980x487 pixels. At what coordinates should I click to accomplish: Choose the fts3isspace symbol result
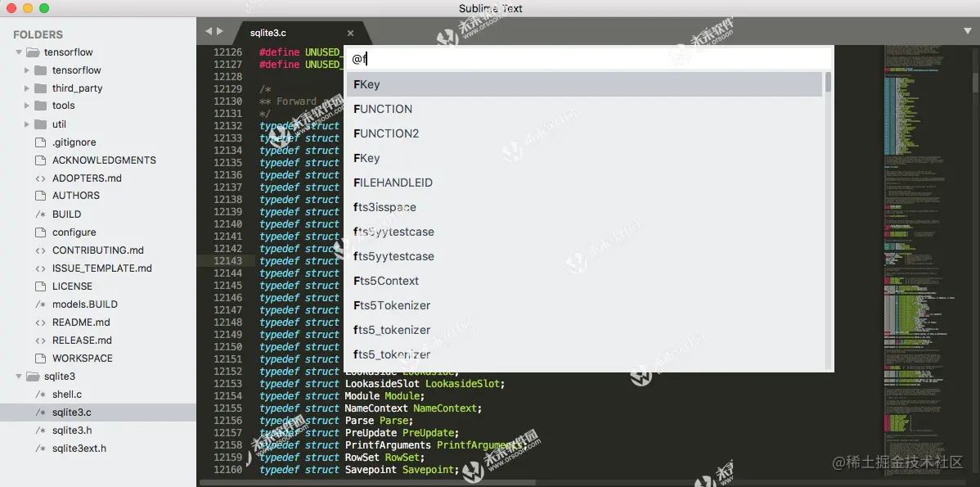[x=584, y=207]
